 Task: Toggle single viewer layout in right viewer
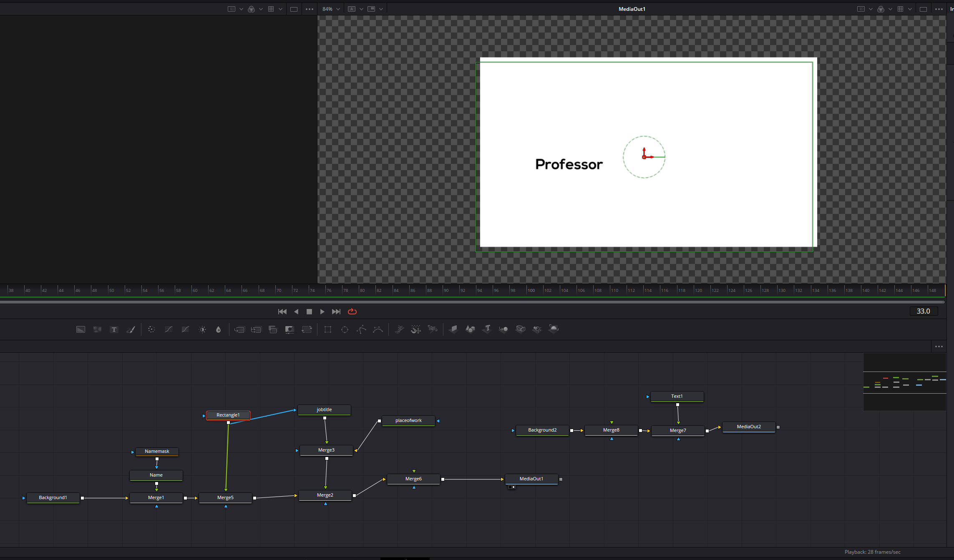[x=923, y=9]
